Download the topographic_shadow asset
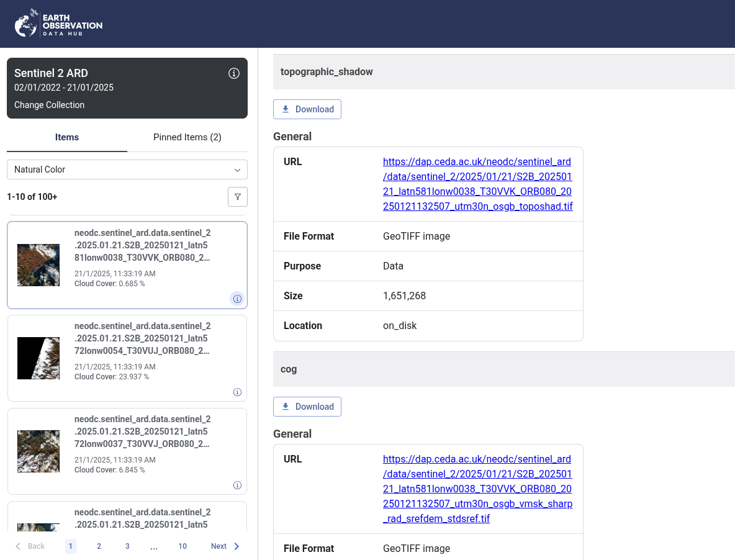This screenshot has height=560, width=735. [307, 109]
